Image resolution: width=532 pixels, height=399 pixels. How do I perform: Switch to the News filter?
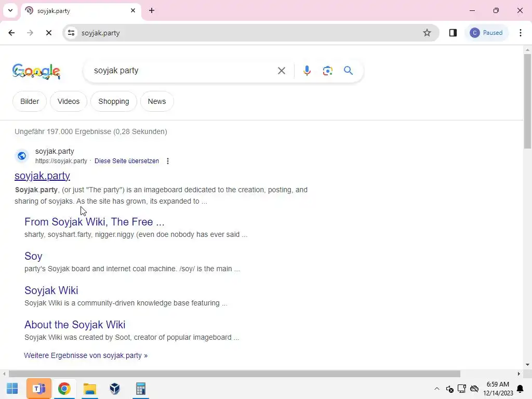point(157,101)
